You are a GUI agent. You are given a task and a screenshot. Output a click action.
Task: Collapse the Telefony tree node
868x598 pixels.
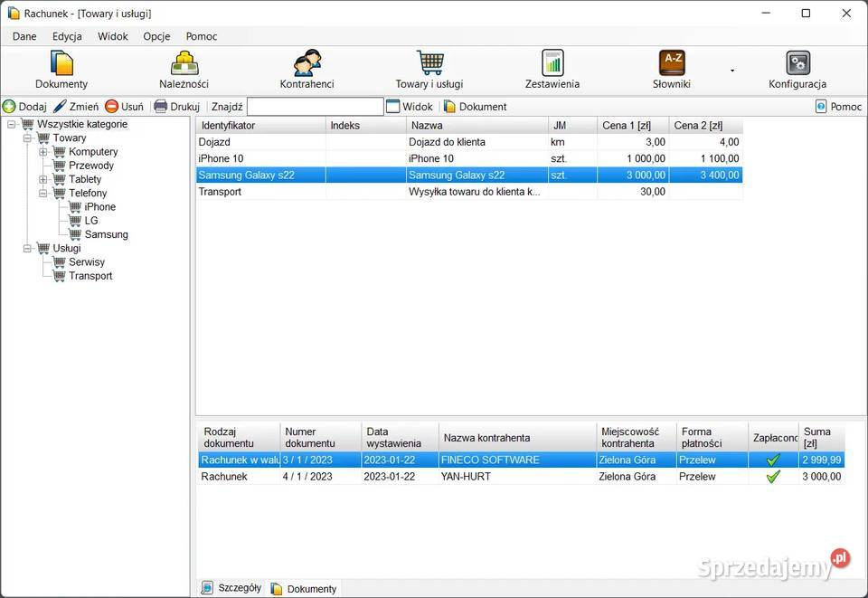point(43,193)
